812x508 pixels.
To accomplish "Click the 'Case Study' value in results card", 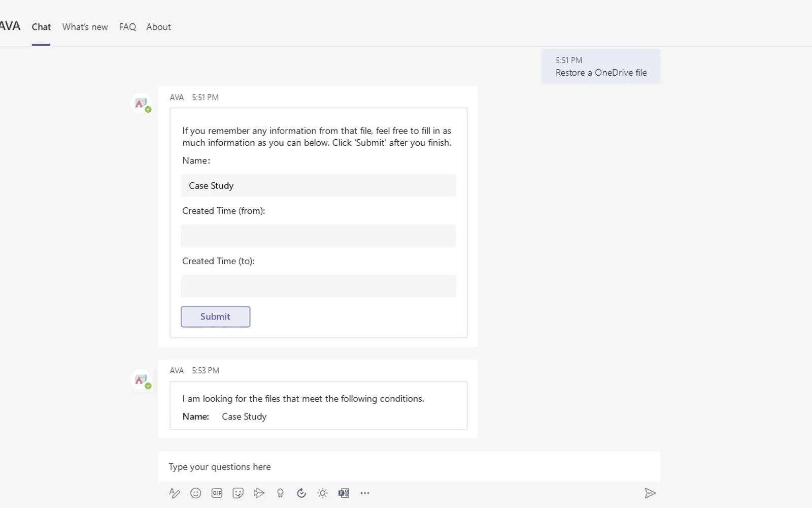I will coord(244,417).
